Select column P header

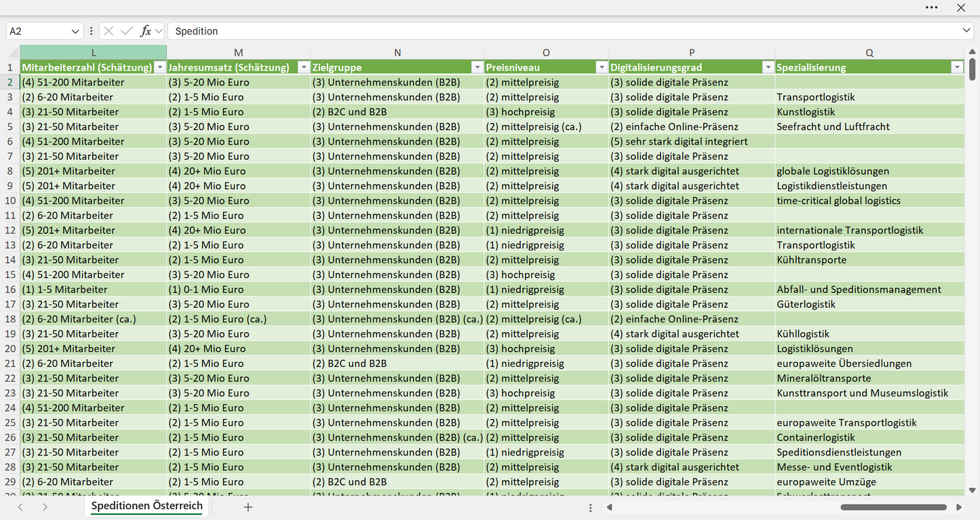pyautogui.click(x=692, y=52)
